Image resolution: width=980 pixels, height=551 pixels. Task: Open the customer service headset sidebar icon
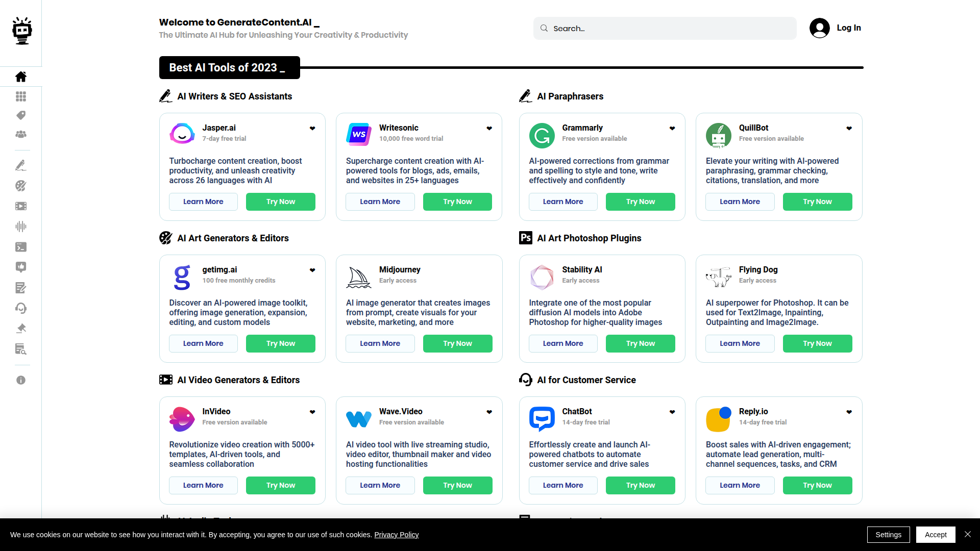click(21, 308)
